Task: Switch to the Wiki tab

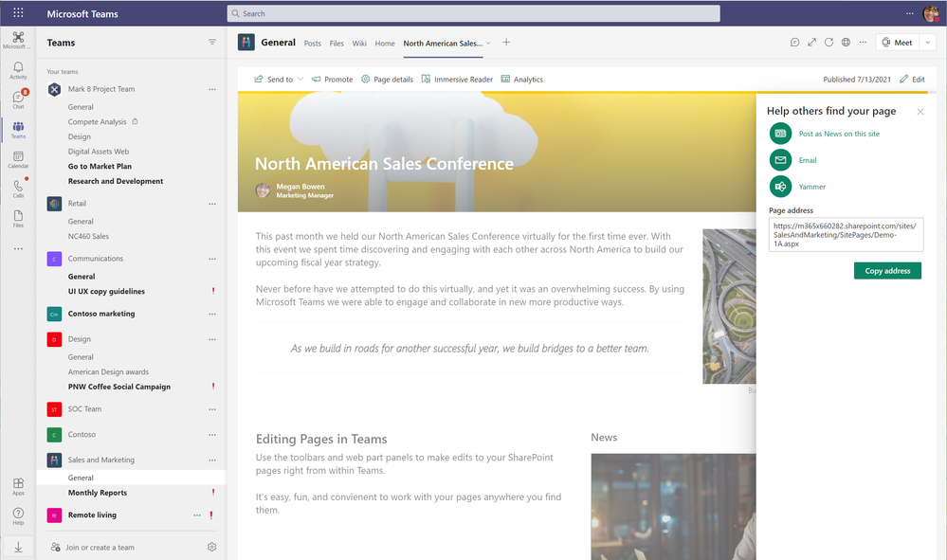Action: click(359, 44)
